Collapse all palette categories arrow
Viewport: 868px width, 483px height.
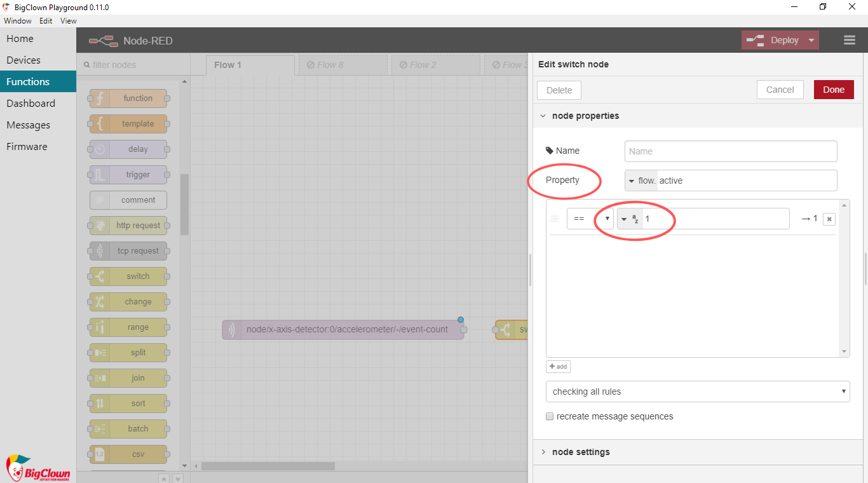tap(163, 479)
